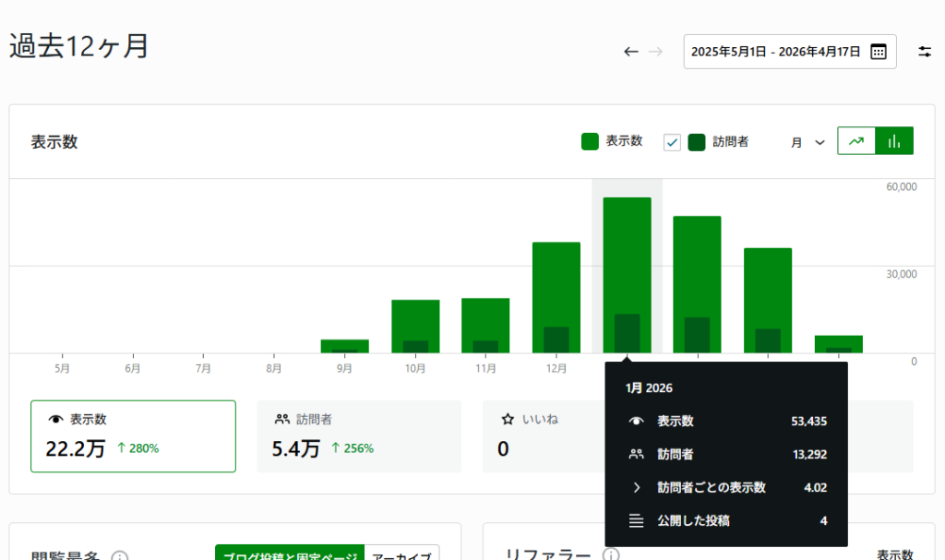Image resolution: width=945 pixels, height=560 pixels.
Task: Open date range 2025年5月1日 - 2026年4月17日 picker
Action: tap(775, 52)
